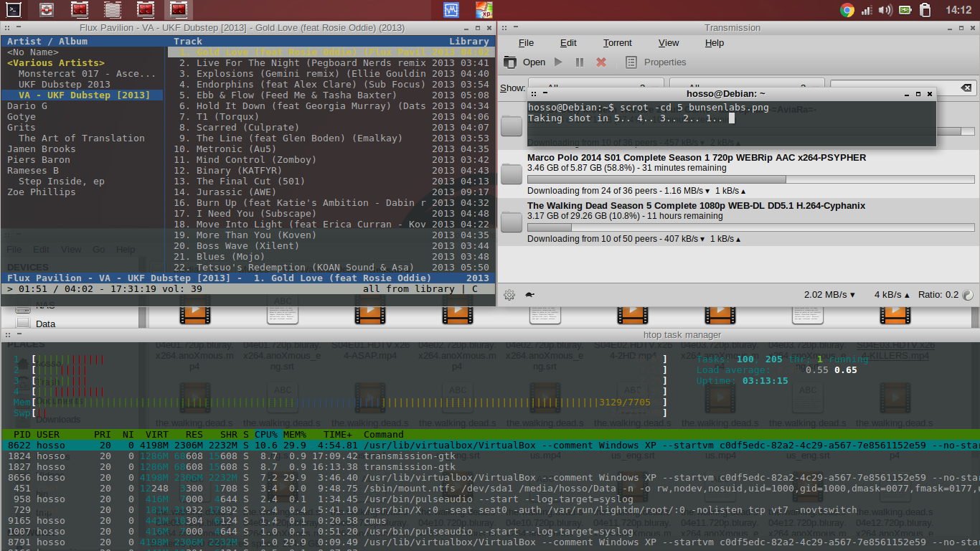Click the Marco Polo torrent progress bar
This screenshot has height=551, width=980.
(750, 179)
